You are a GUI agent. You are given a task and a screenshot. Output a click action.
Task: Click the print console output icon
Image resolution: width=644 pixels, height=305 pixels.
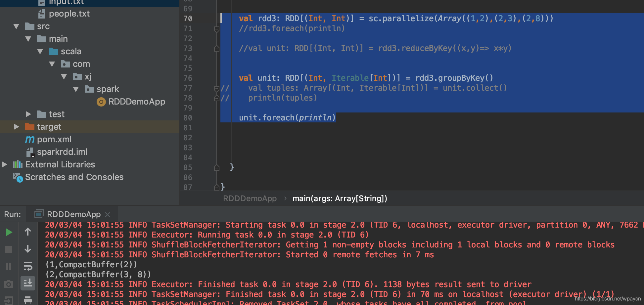point(28,300)
